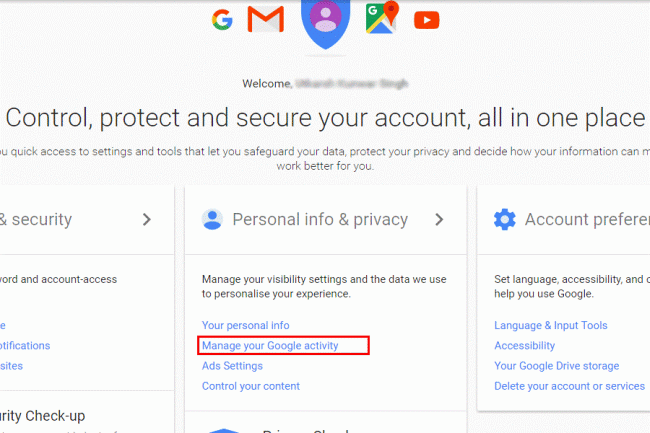
Task: Select the Control your content link
Action: click(250, 386)
